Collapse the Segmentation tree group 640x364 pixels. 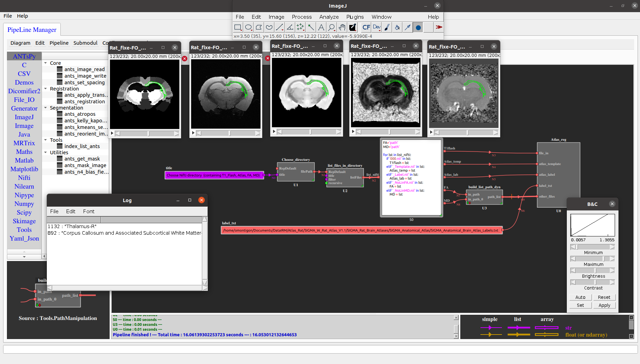tap(45, 108)
